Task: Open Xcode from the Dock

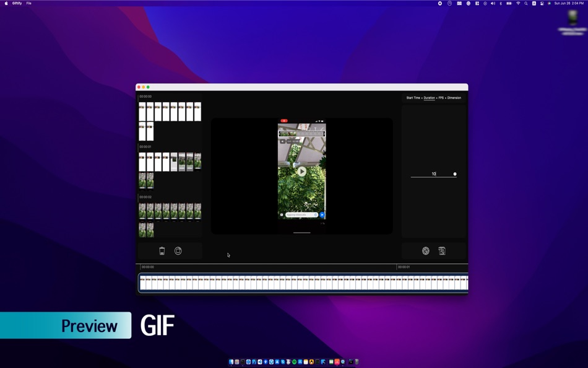Action: tap(254, 362)
